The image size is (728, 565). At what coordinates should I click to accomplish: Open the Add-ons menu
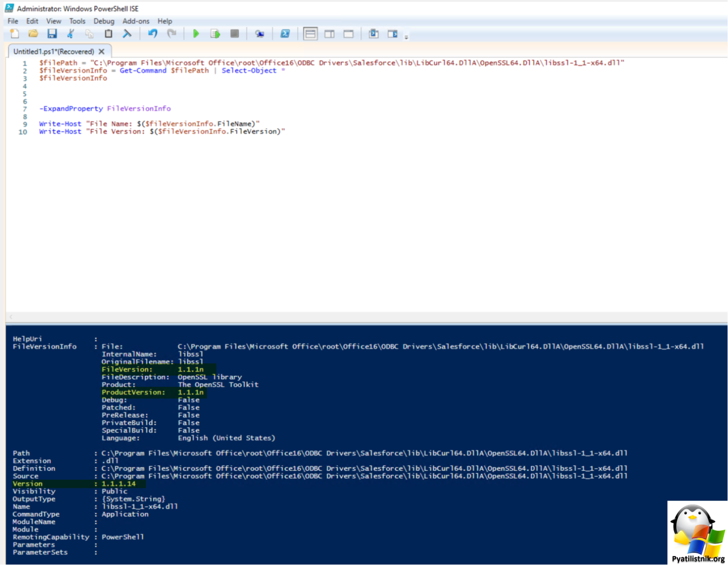[x=136, y=21]
